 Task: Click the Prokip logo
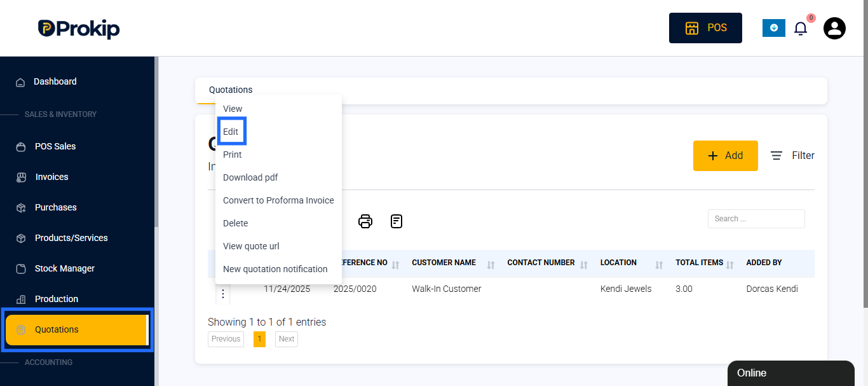pyautogui.click(x=78, y=29)
